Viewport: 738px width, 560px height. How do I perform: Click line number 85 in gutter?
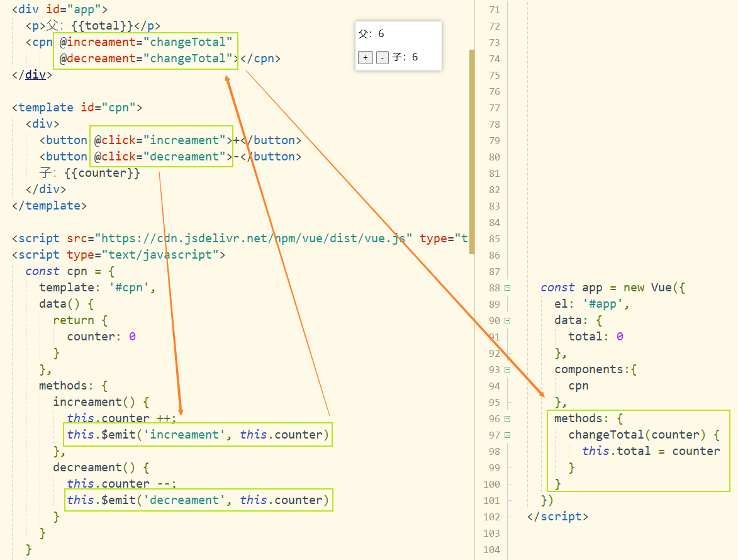pyautogui.click(x=494, y=238)
